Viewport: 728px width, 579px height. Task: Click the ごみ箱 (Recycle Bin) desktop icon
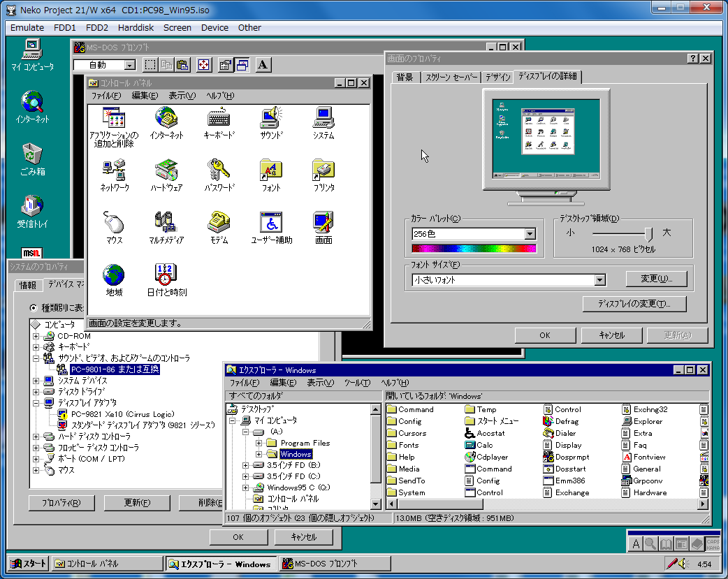[x=32, y=154]
